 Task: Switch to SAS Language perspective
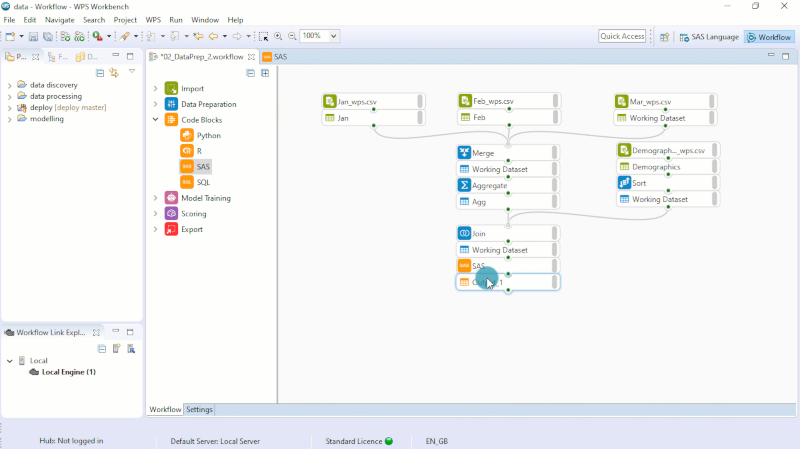[709, 37]
